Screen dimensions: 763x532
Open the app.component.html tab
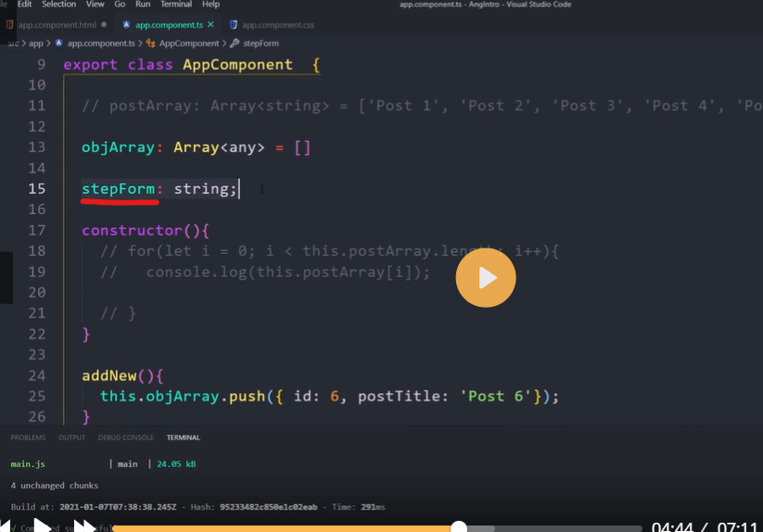[x=56, y=24]
